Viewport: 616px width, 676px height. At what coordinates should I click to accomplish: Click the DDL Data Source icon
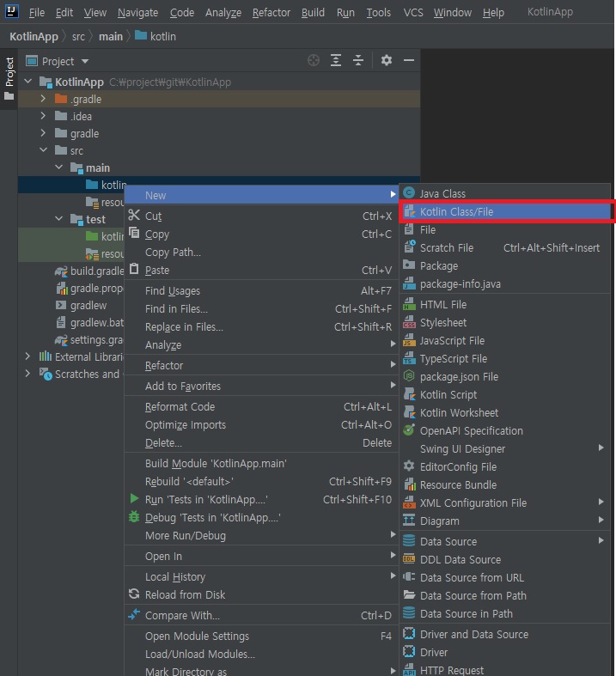pos(409,559)
